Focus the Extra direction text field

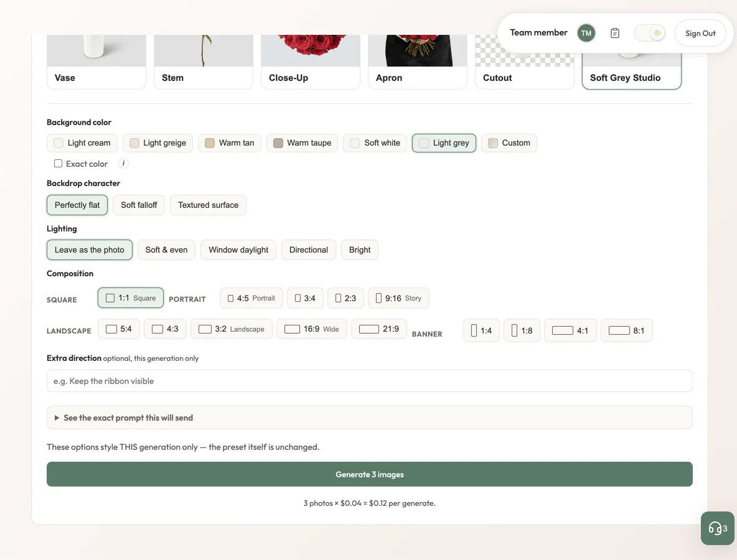pyautogui.click(x=370, y=381)
